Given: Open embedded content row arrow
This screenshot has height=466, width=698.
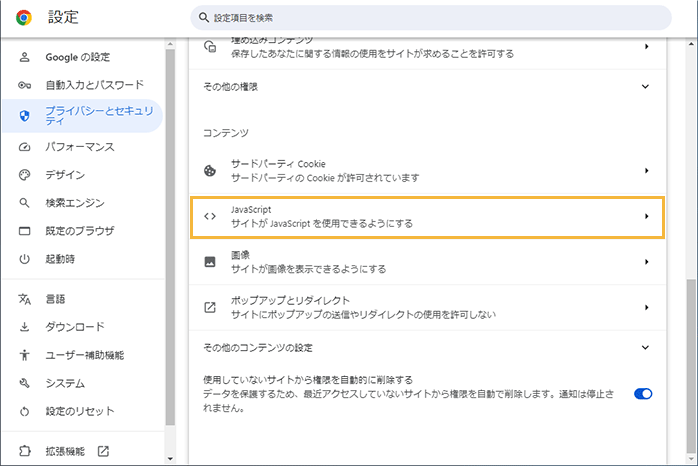Looking at the screenshot, I should [646, 46].
